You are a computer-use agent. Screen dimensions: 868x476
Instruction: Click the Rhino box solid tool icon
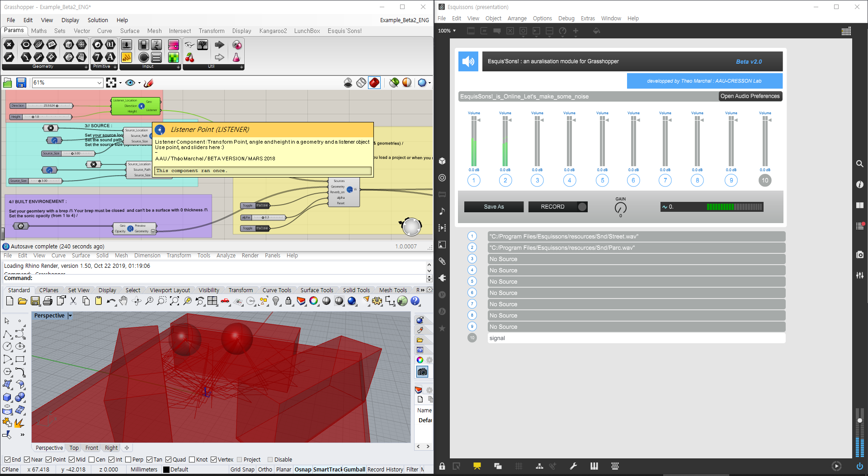tap(7, 397)
